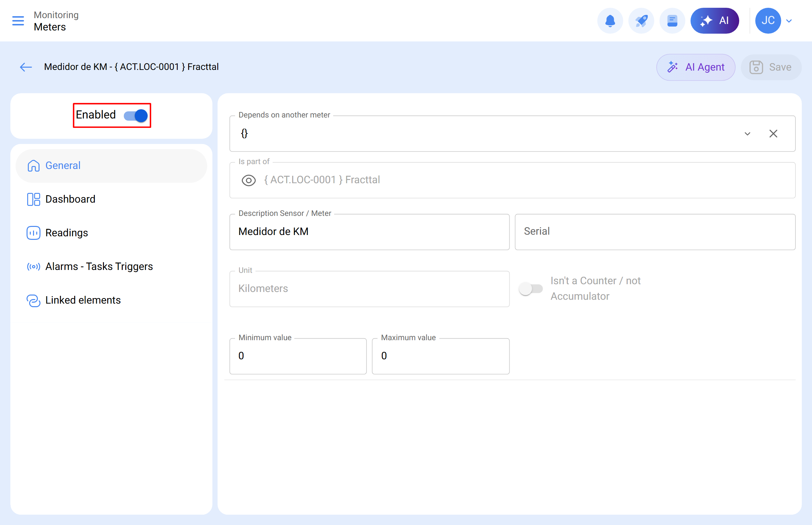This screenshot has height=525, width=812.
Task: Open the documentation panel icon beside the rocket
Action: point(671,20)
